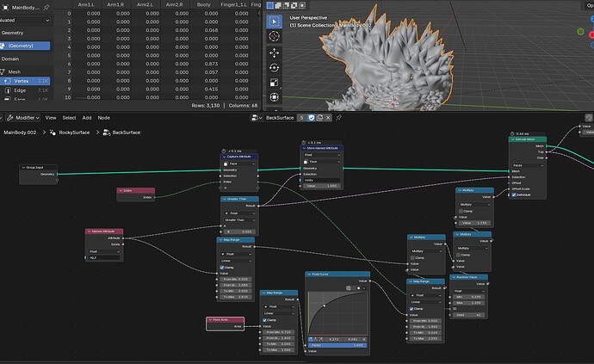The width and height of the screenshot is (594, 364).
Task: Collapse the Float Curve node
Action: tap(309, 275)
